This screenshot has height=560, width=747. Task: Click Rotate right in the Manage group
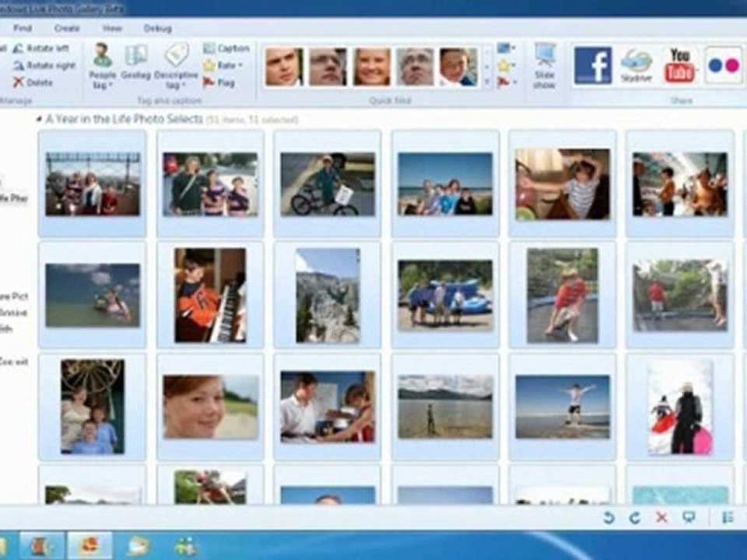click(44, 65)
